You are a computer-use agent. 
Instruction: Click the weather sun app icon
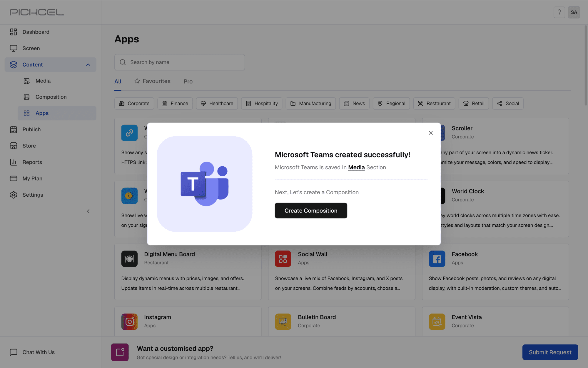[x=129, y=196]
